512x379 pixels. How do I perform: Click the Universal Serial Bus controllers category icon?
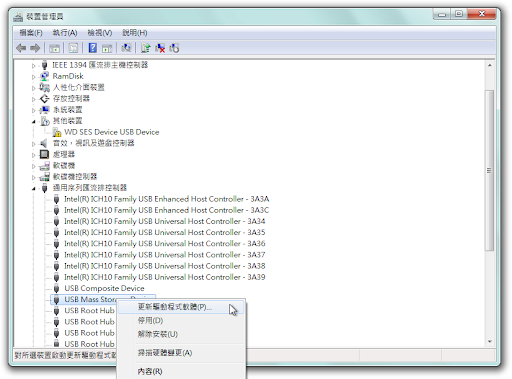point(45,188)
